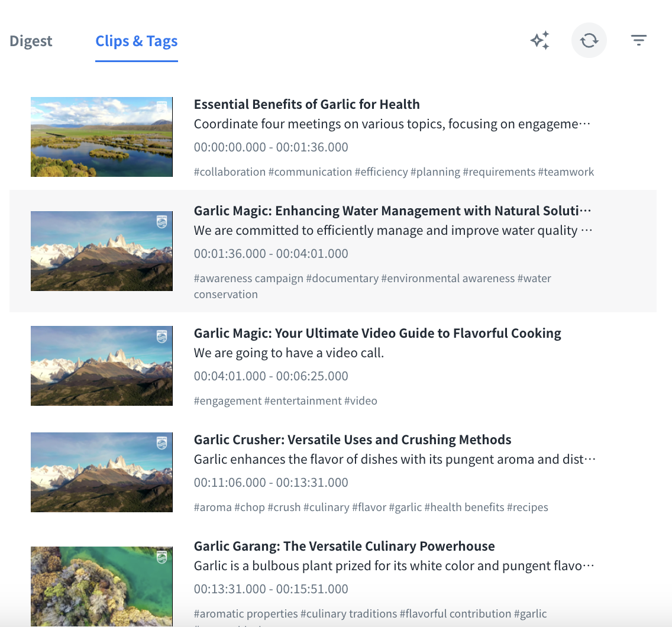Open the filter options icon
This screenshot has width=672, height=627.
coord(638,40)
